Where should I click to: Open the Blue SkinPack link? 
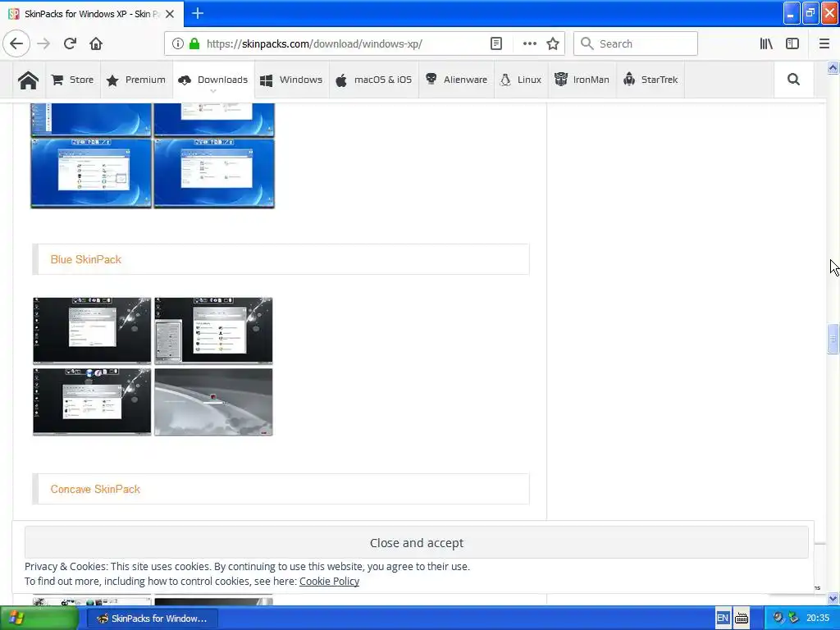pyautogui.click(x=85, y=259)
